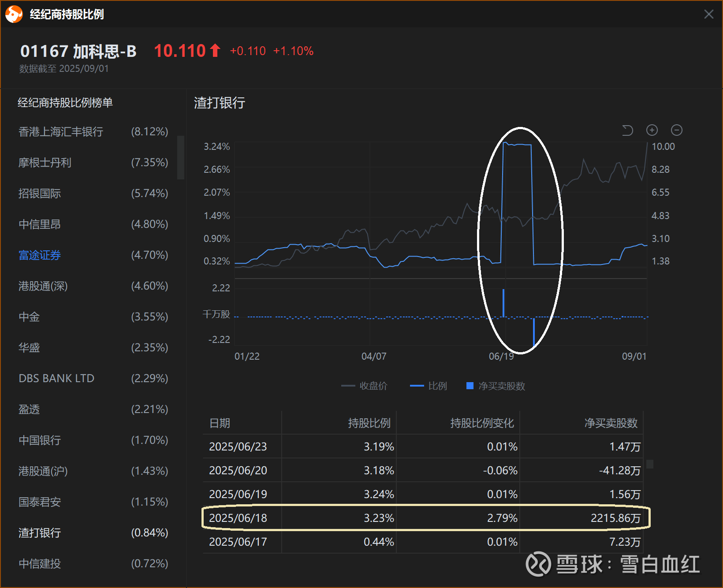This screenshot has width=723, height=588.
Task: Select broker 盈透
Action: coord(93,409)
